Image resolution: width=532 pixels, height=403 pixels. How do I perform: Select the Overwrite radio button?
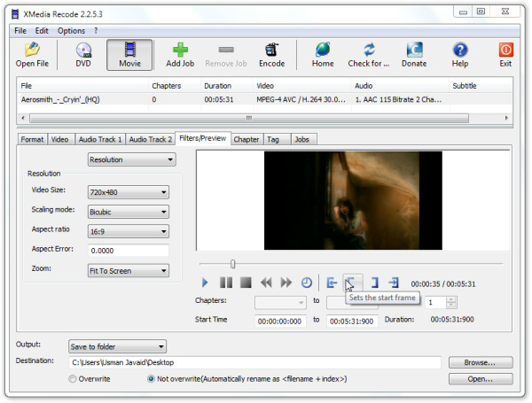point(73,378)
